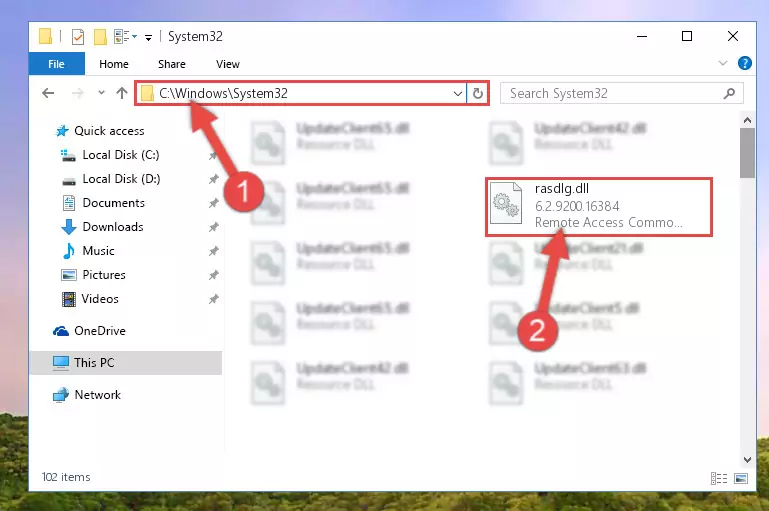Click the quick access toolbar view options icon
The width and height of the screenshot is (769, 511).
click(x=122, y=36)
